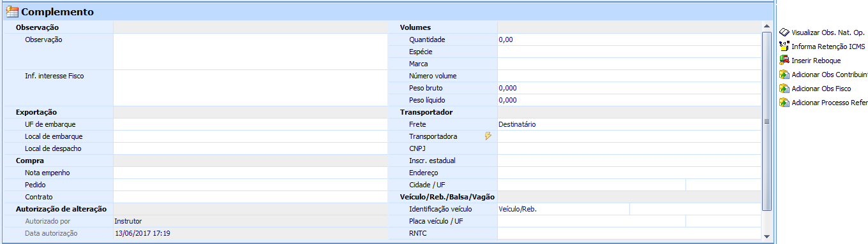Click the Adicionar Processo Referenciado icon
Screen dimensions: 868x244
(784, 103)
